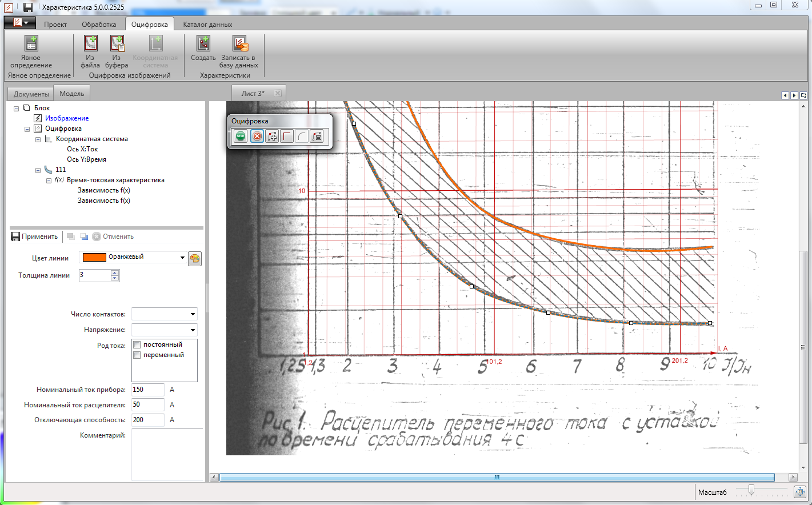Check the 'постоянный' current type box
The width and height of the screenshot is (812, 505).
[x=137, y=344]
